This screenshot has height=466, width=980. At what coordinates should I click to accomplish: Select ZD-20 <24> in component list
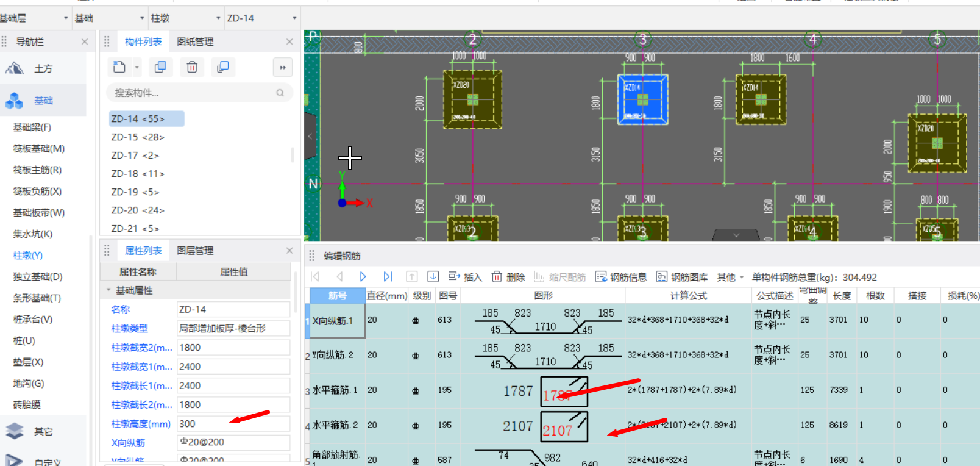click(x=138, y=210)
